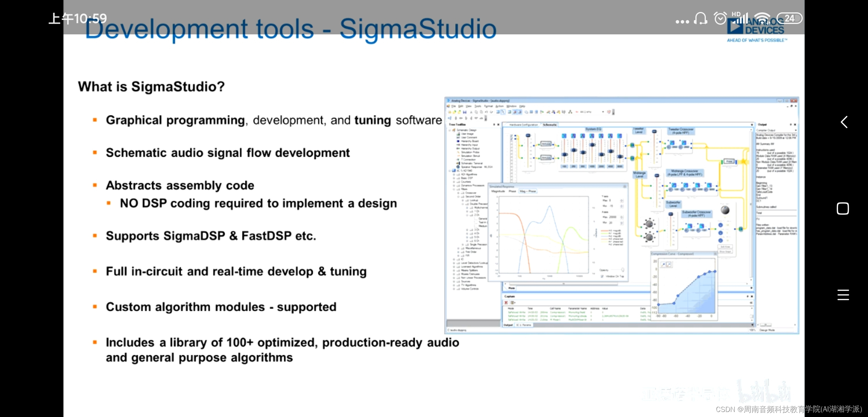Open the sample rate dropdown in toolbar
The width and height of the screenshot is (868, 417).
(x=603, y=112)
